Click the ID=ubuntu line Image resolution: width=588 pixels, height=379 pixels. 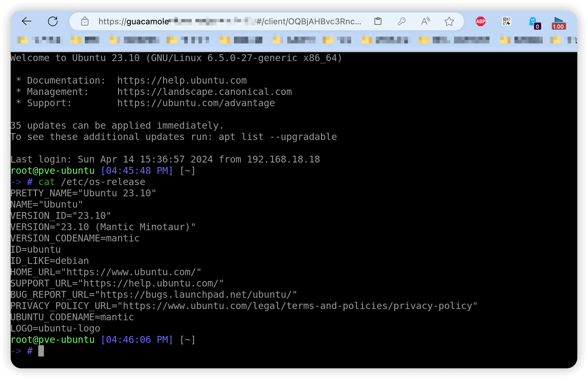36,249
